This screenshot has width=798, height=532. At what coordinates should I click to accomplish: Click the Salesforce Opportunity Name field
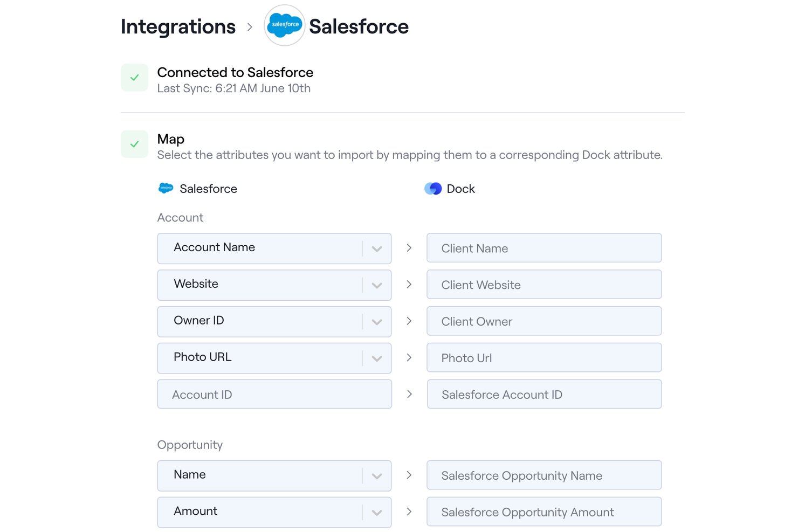click(544, 475)
